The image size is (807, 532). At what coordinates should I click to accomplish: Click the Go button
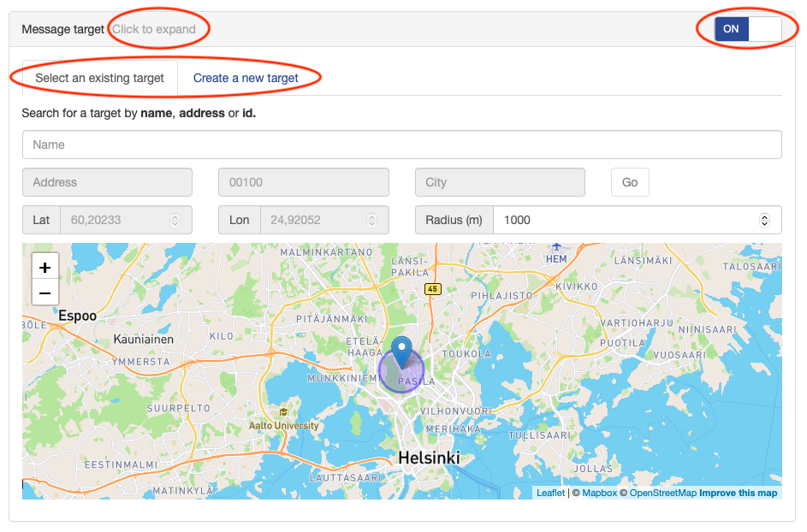630,182
